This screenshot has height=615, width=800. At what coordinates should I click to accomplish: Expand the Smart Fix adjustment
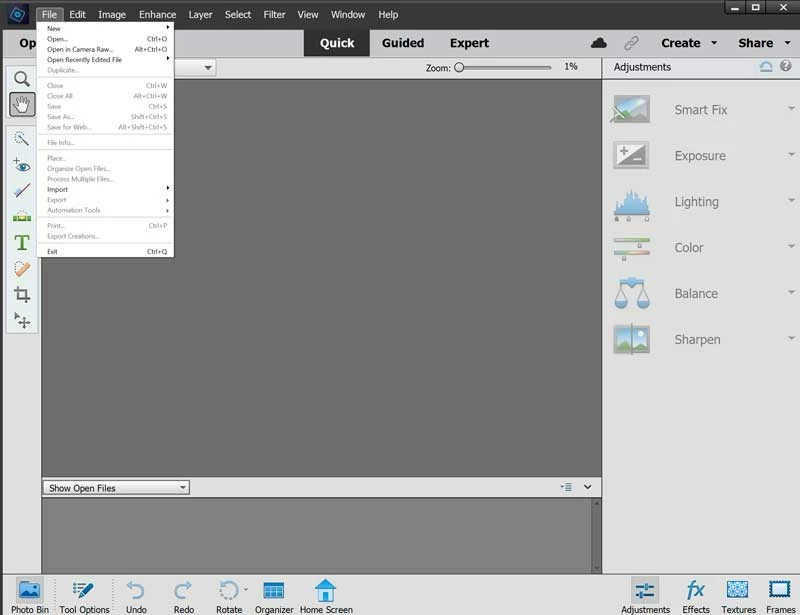(x=791, y=108)
